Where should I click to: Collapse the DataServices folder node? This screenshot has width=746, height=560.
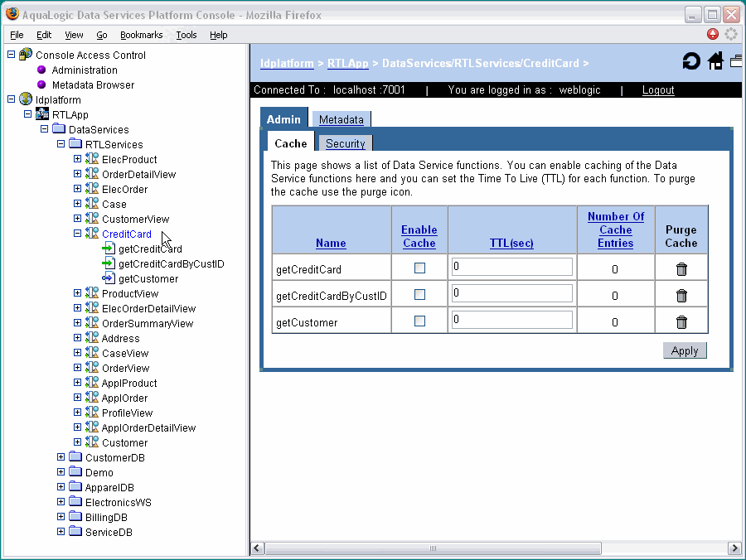tap(44, 129)
